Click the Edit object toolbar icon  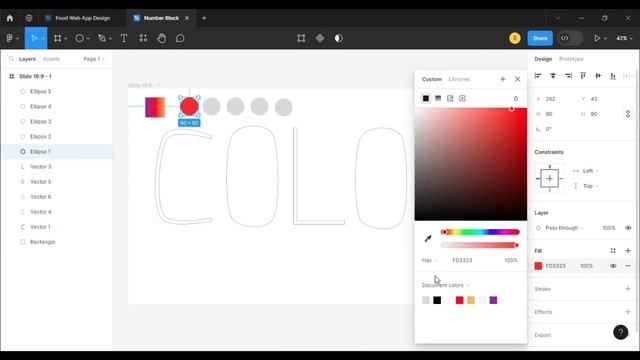[x=301, y=38]
